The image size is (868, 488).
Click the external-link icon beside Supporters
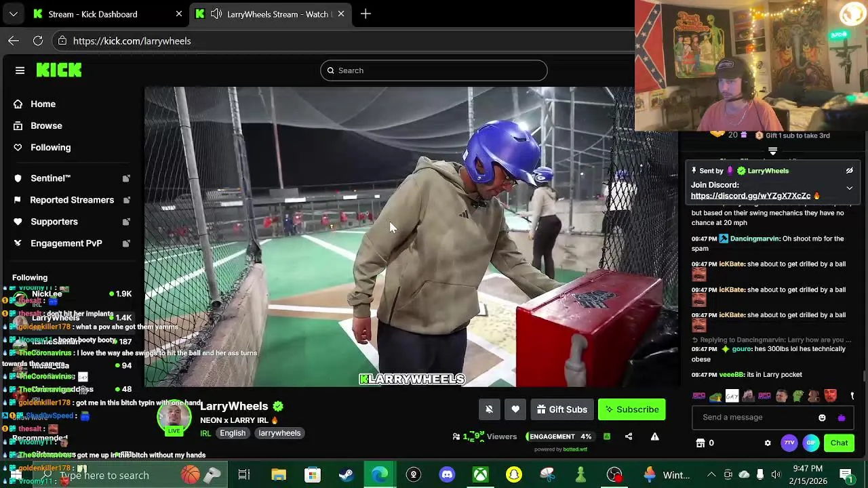126,222
